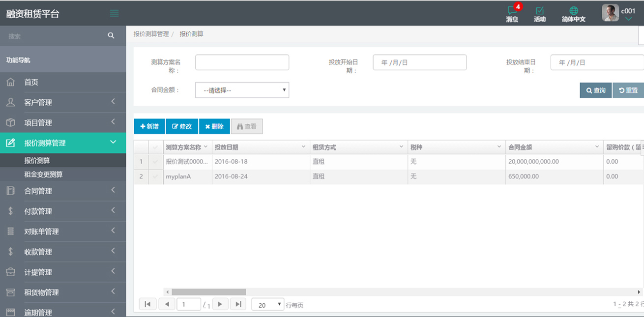Screen dimensions: 644x317
Task: Click the cube icon beside 项目管理
Action: pos(10,122)
